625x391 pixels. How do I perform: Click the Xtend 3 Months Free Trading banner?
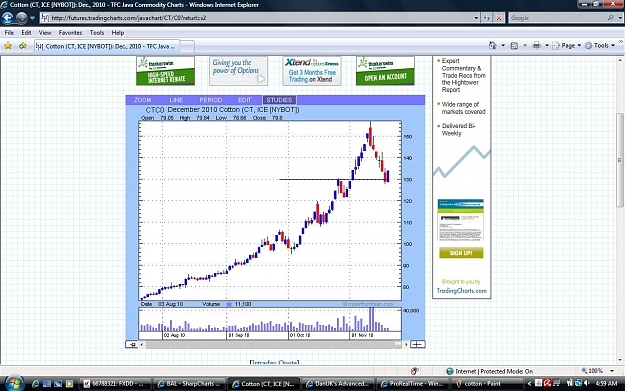coord(312,71)
